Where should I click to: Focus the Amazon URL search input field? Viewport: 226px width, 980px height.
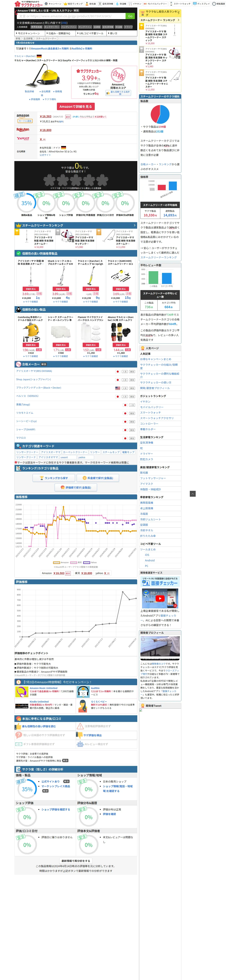[x=71, y=16]
